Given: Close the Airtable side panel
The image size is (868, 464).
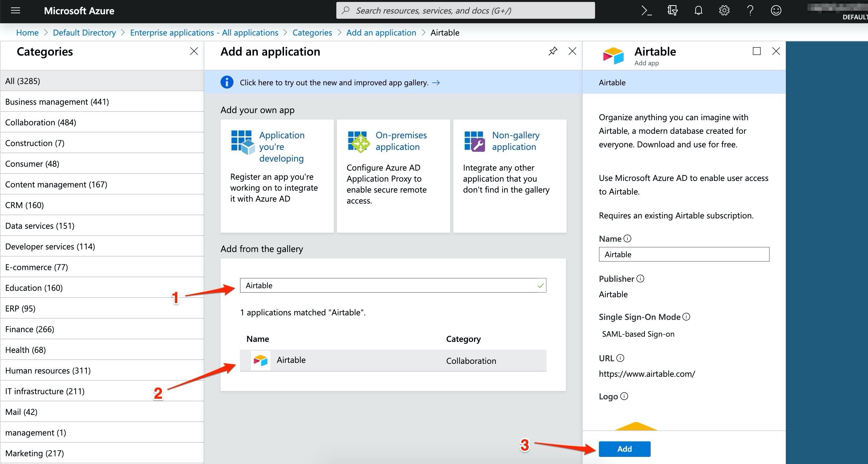Looking at the screenshot, I should pyautogui.click(x=776, y=51).
